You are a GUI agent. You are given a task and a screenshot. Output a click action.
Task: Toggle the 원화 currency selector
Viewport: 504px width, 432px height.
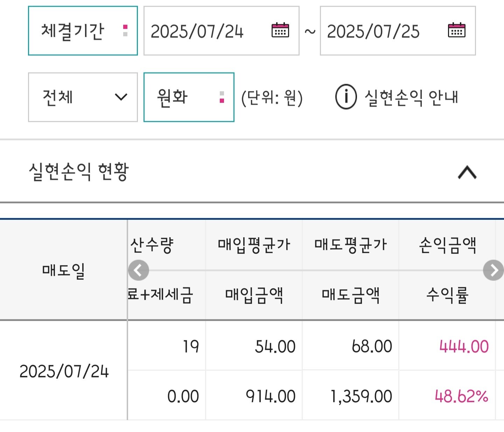tap(189, 97)
